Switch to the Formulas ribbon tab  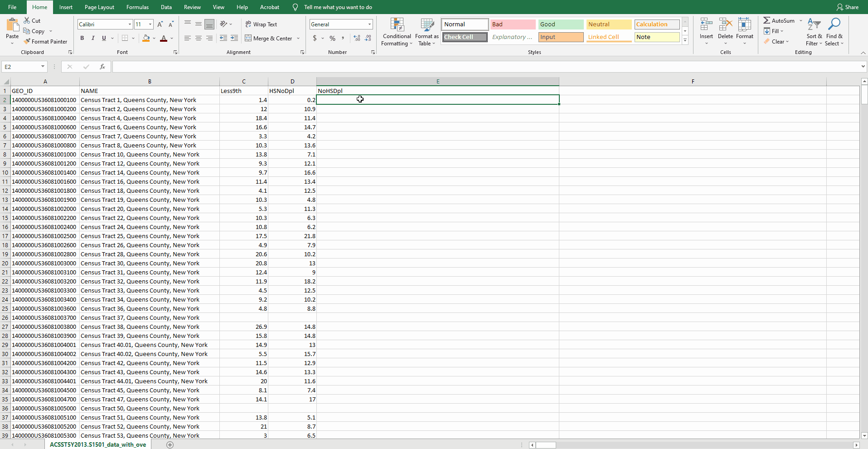pos(137,7)
